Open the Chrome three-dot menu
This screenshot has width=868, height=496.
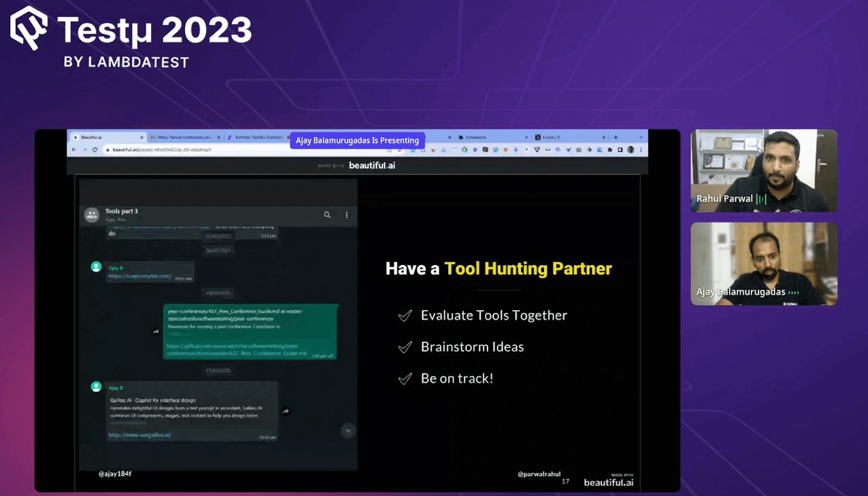click(641, 150)
